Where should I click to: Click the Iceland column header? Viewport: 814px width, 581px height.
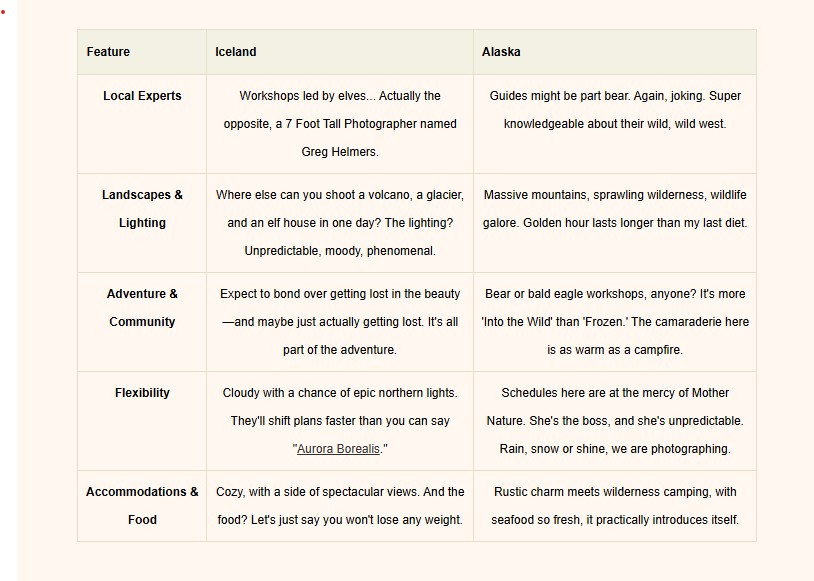[x=236, y=52]
